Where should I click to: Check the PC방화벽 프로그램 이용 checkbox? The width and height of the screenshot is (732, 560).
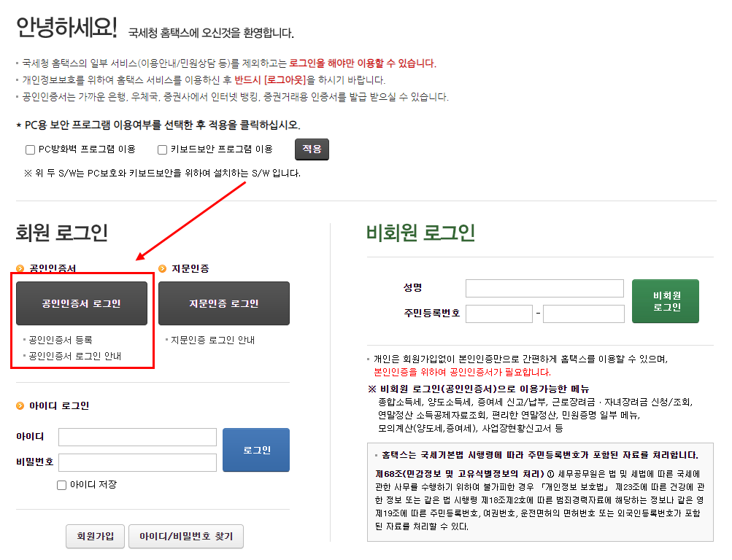point(31,149)
